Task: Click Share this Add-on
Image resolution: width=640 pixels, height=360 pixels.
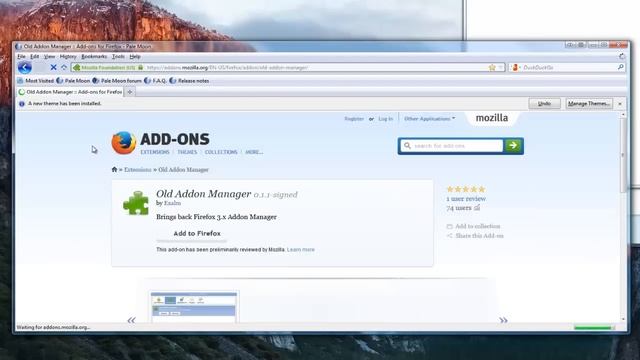Action: click(x=475, y=236)
